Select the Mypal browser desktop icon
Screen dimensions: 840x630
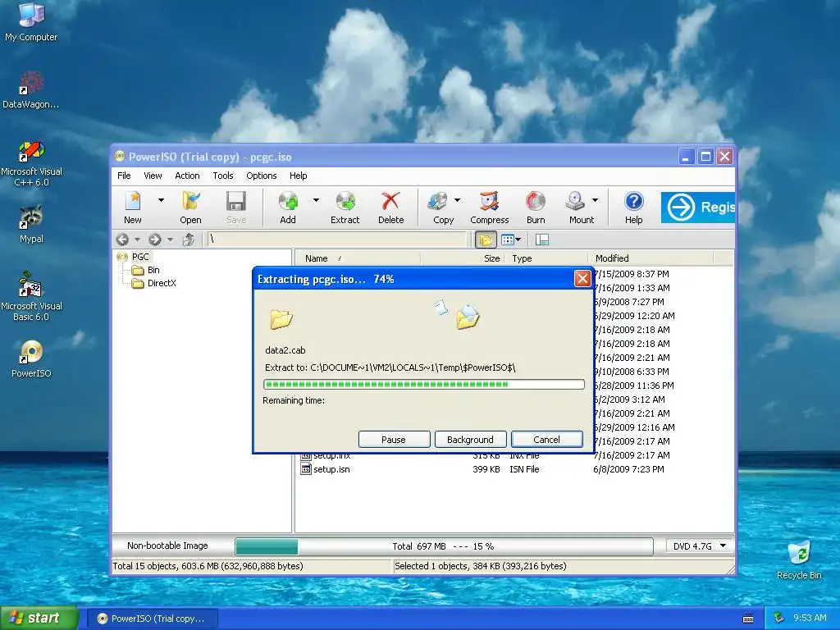coord(31,224)
